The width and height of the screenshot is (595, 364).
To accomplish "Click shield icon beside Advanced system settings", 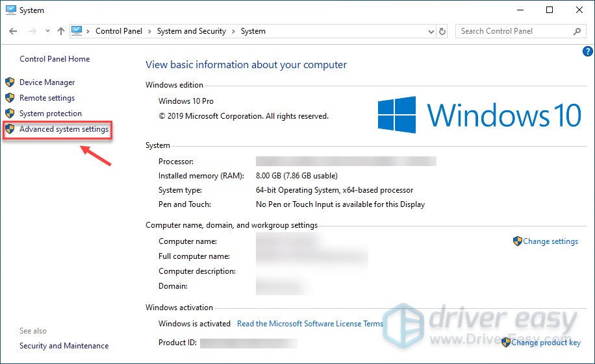I will pyautogui.click(x=10, y=129).
